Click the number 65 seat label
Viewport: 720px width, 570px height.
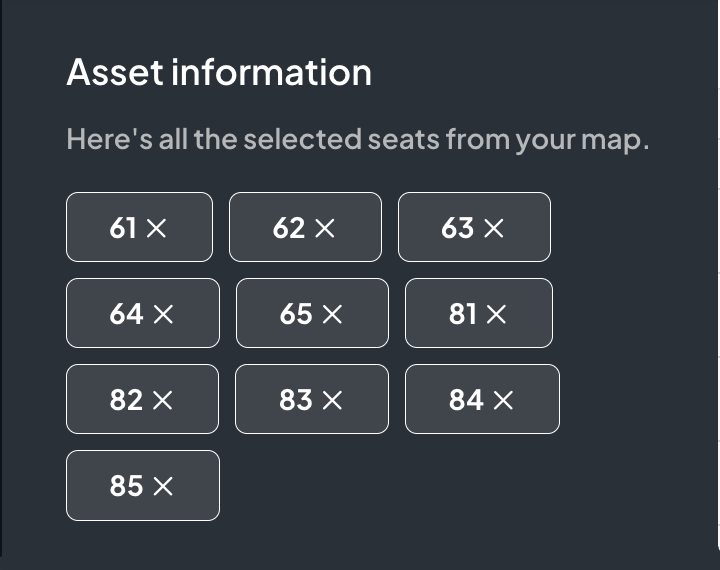point(296,315)
